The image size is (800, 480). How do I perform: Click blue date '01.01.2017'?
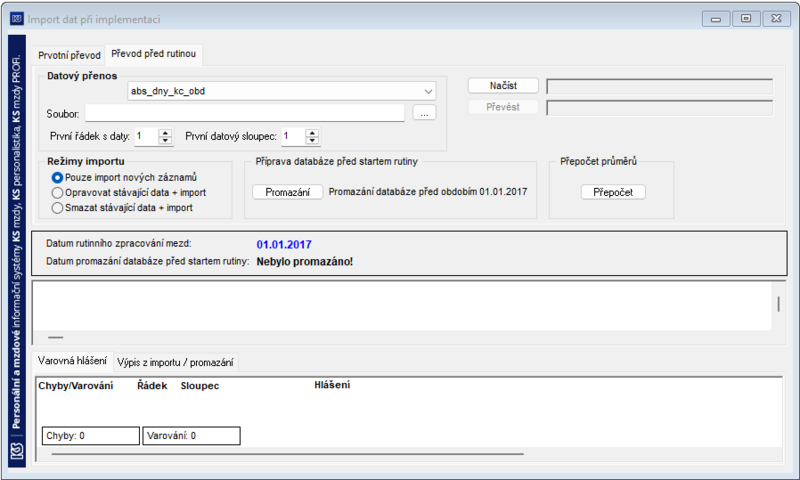coord(284,245)
